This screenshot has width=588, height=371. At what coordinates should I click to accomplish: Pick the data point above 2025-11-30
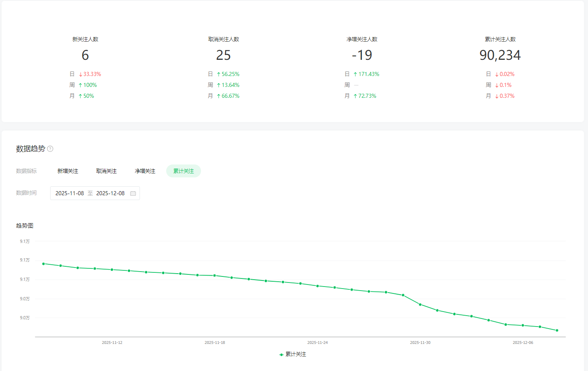coord(420,304)
